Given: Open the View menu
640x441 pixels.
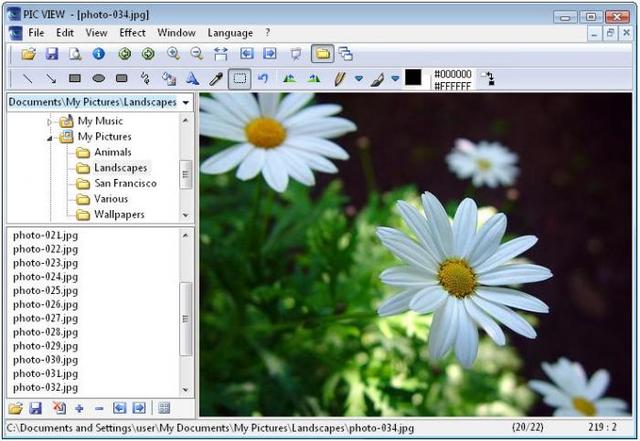Looking at the screenshot, I should point(96,33).
